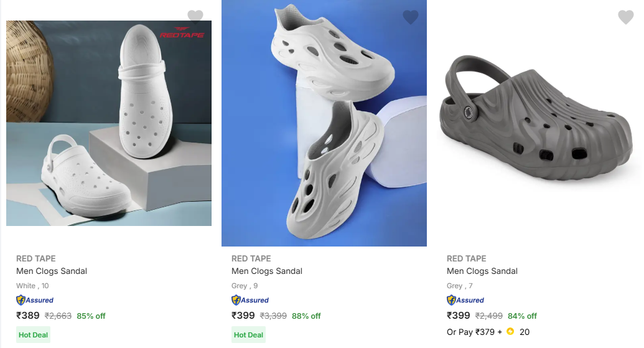The width and height of the screenshot is (644, 348).
Task: Wishlist the white Red Tape clogs
Action: click(x=195, y=17)
